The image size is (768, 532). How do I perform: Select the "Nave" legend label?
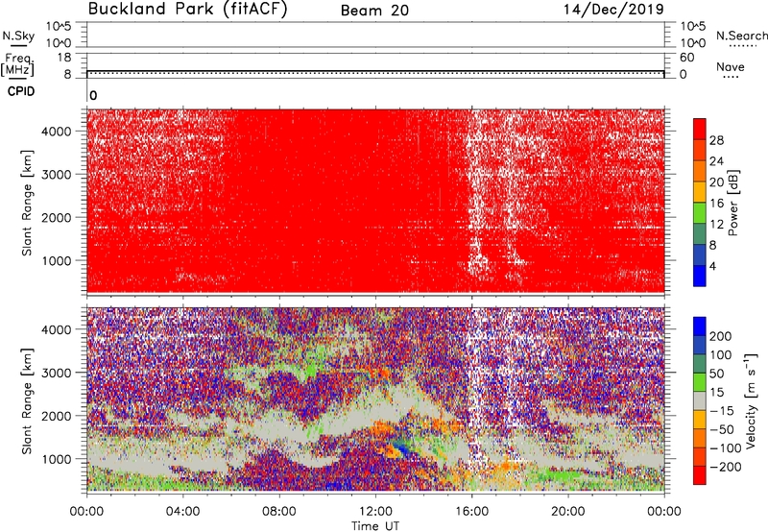pos(731,66)
